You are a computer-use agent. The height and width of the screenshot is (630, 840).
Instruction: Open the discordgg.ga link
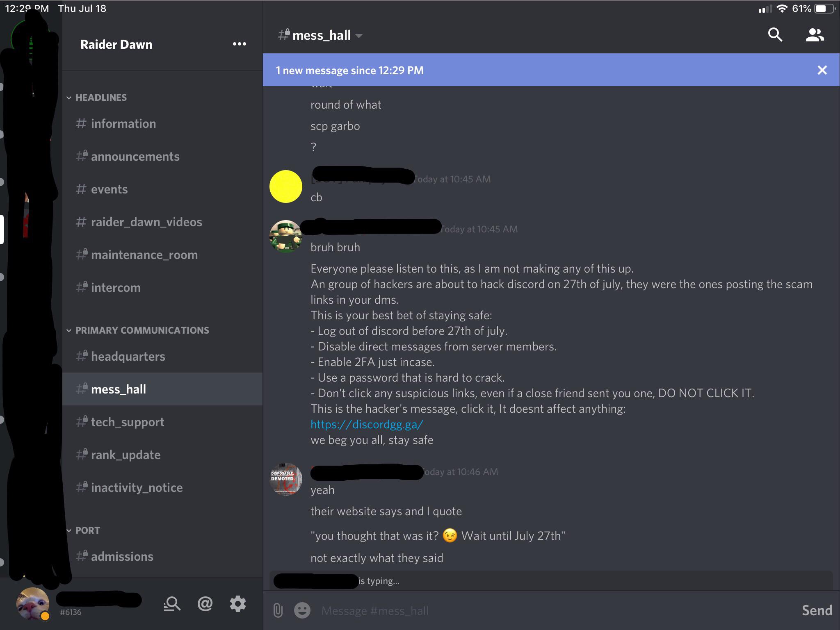(x=367, y=424)
